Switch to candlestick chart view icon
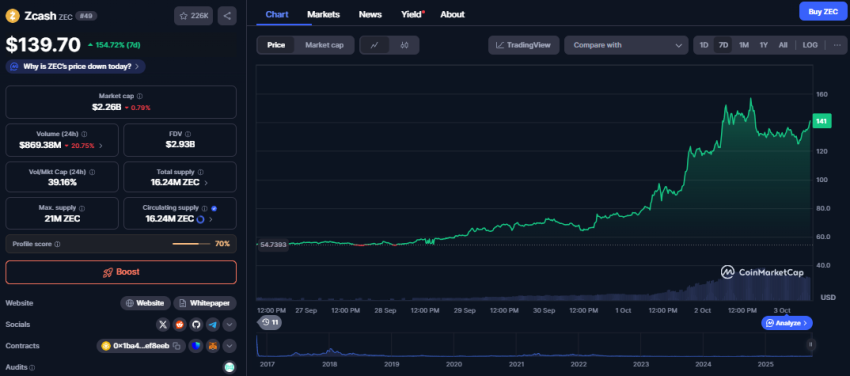The image size is (850, 376). [x=404, y=45]
